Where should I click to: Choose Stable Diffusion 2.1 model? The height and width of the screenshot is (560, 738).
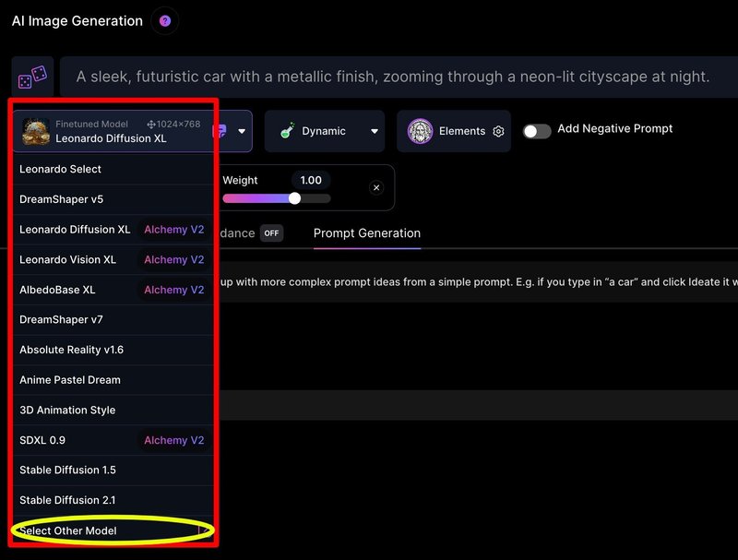(113, 500)
